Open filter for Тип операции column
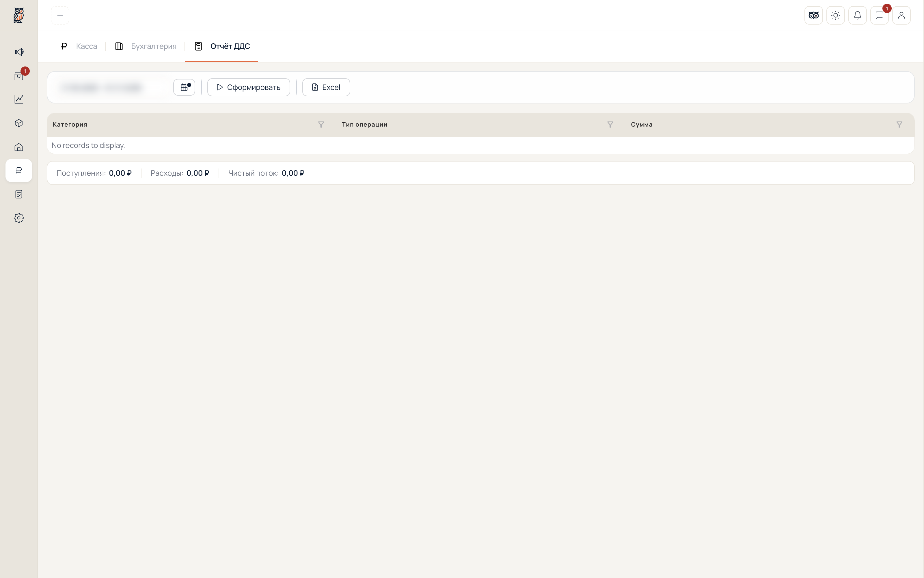Screen dimensions: 924x578 [x=610, y=125]
